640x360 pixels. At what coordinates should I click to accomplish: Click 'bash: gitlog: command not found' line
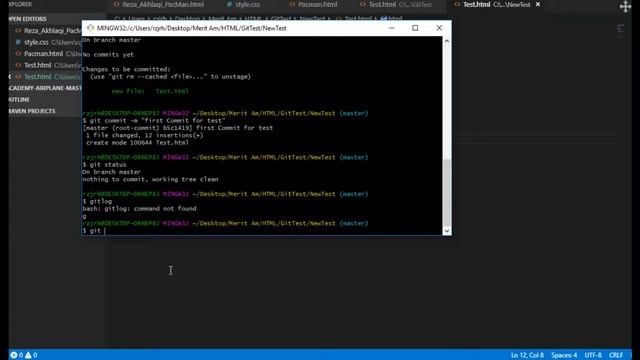[139, 209]
